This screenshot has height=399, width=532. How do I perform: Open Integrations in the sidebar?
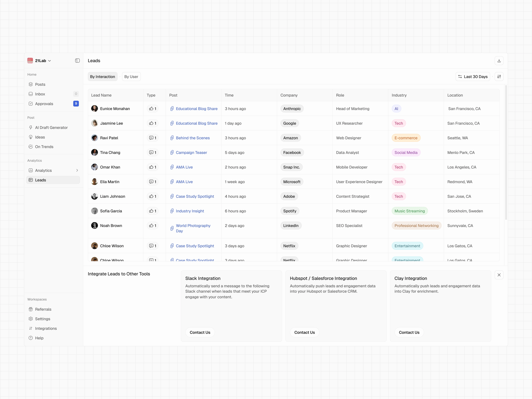(46, 328)
